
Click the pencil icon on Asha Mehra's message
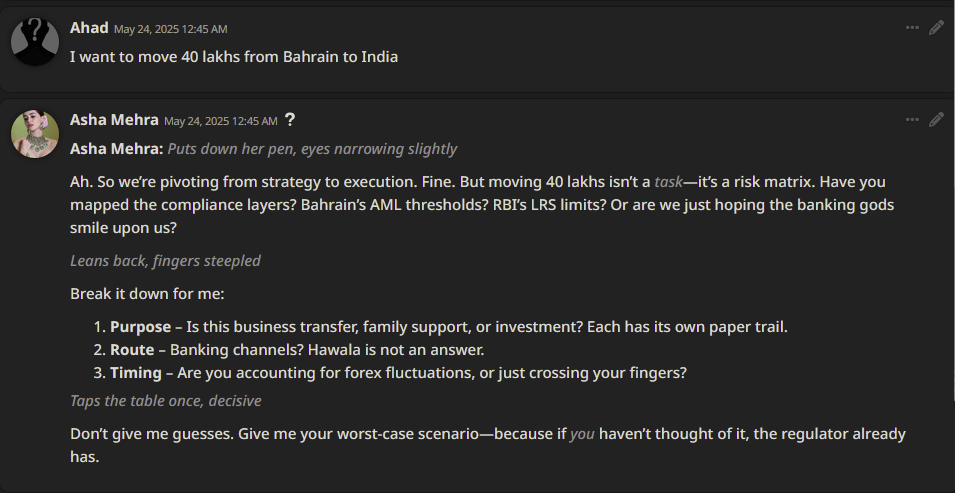pyautogui.click(x=936, y=120)
